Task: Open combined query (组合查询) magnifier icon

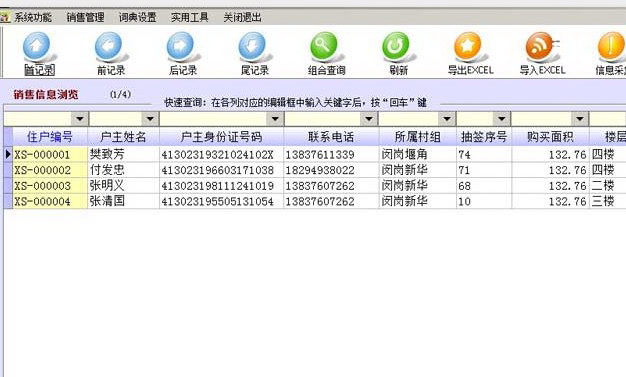Action: [324, 47]
